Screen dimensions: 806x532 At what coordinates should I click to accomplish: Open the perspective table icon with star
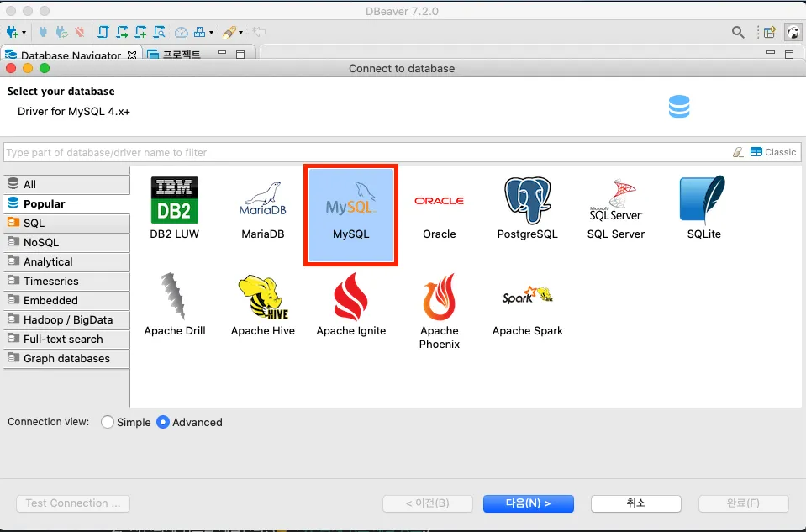770,33
